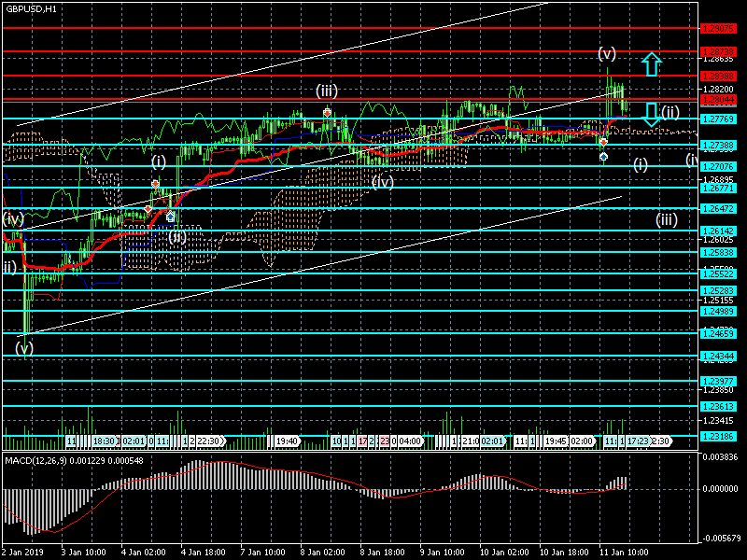Select the cyan 1.27769 level label
This screenshot has height=560, width=747.
[718, 119]
